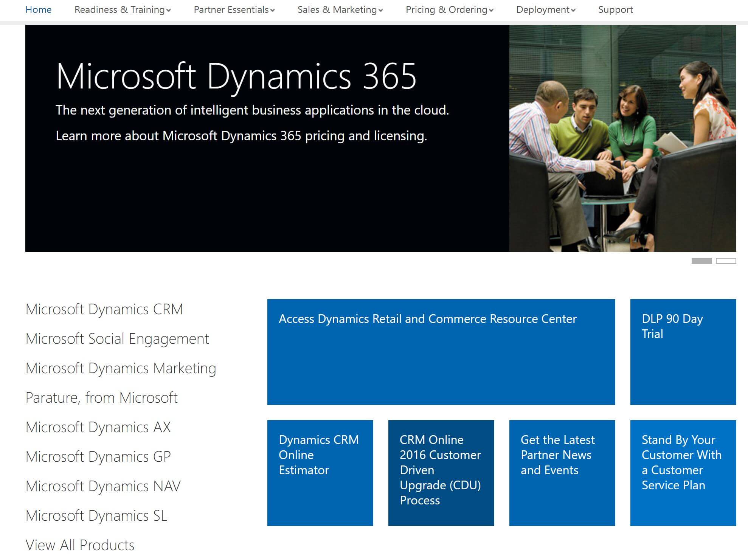Open Customer Service Plan tile
Screen dimensions: 748x560
point(683,473)
